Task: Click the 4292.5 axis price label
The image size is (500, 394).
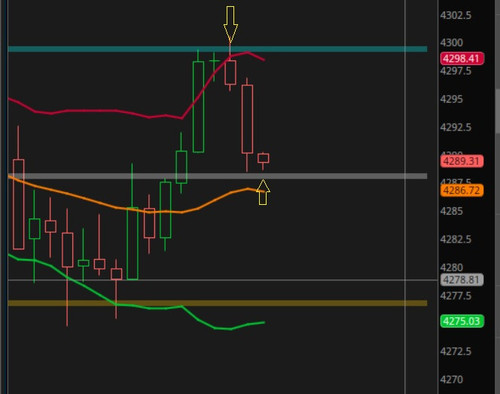Action: [x=456, y=127]
